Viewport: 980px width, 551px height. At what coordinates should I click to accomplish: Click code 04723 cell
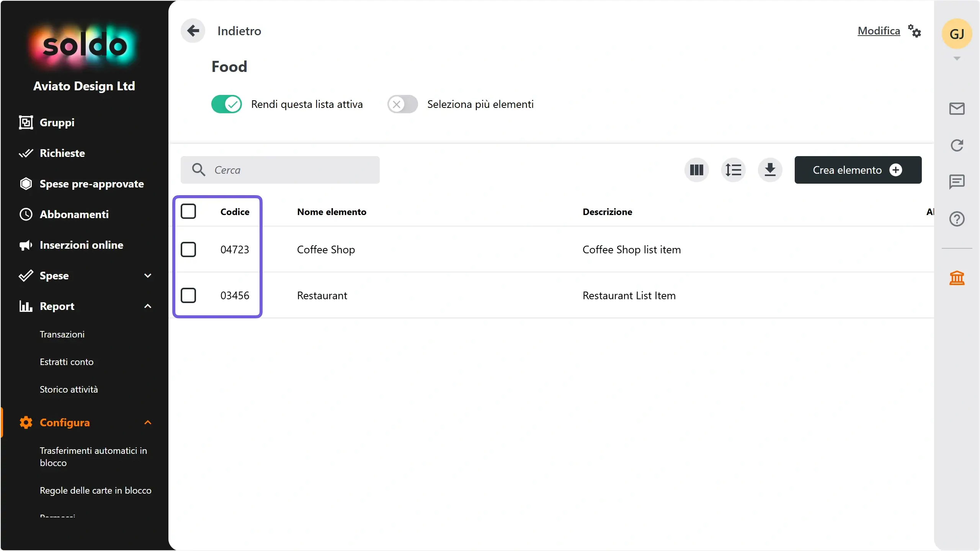[x=235, y=249]
